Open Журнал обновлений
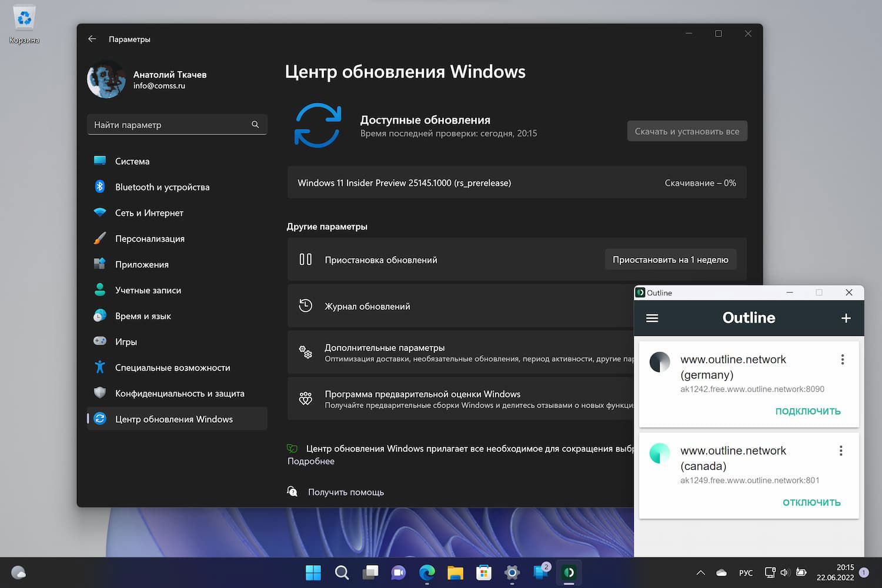 (x=367, y=306)
